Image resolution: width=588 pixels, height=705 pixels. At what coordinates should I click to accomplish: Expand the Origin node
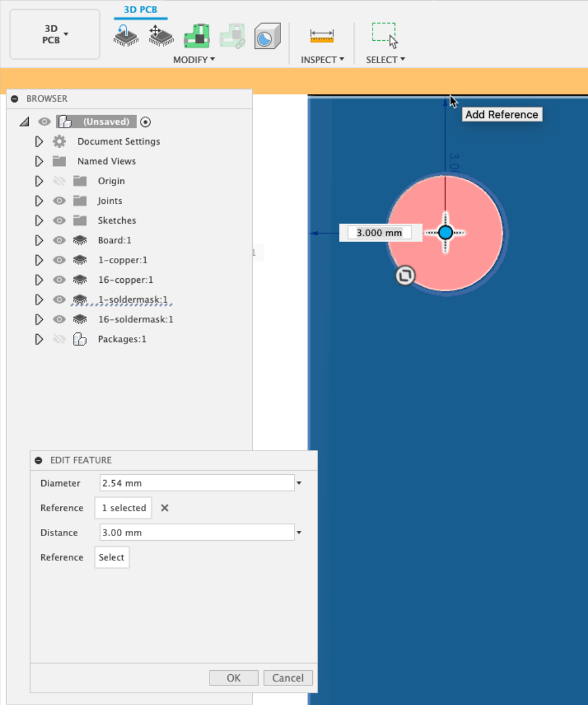point(39,181)
